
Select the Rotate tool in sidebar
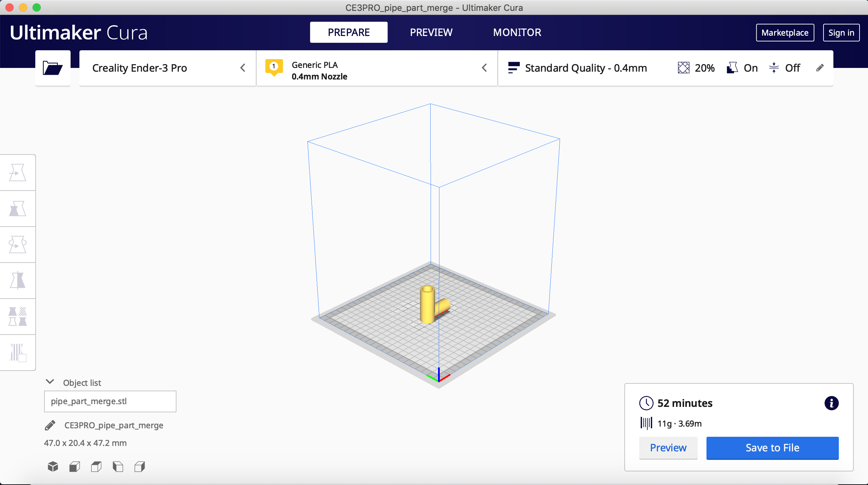[17, 245]
